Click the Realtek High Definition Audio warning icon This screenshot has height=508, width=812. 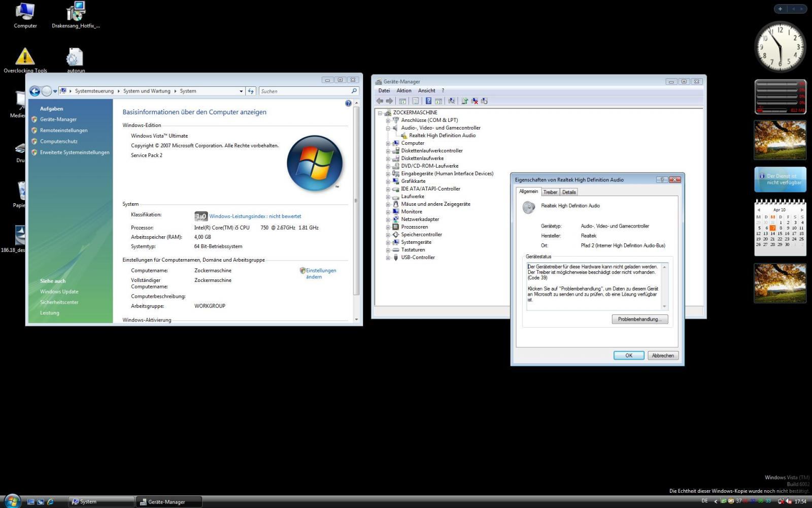(404, 136)
